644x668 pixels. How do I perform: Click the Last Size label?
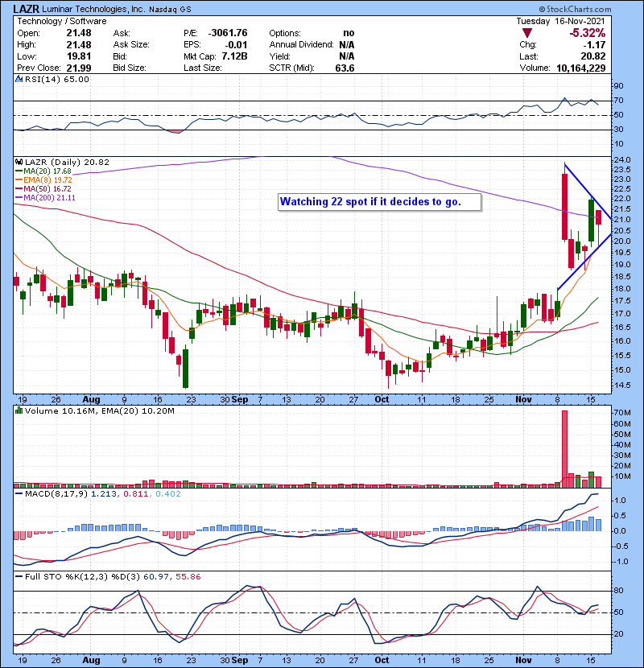coord(202,68)
